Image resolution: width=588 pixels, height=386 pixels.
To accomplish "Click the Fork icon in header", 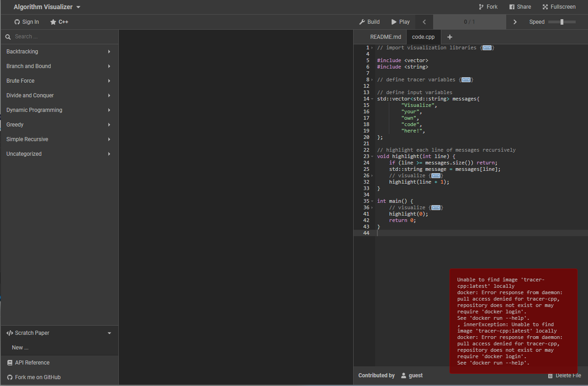I will (x=481, y=7).
